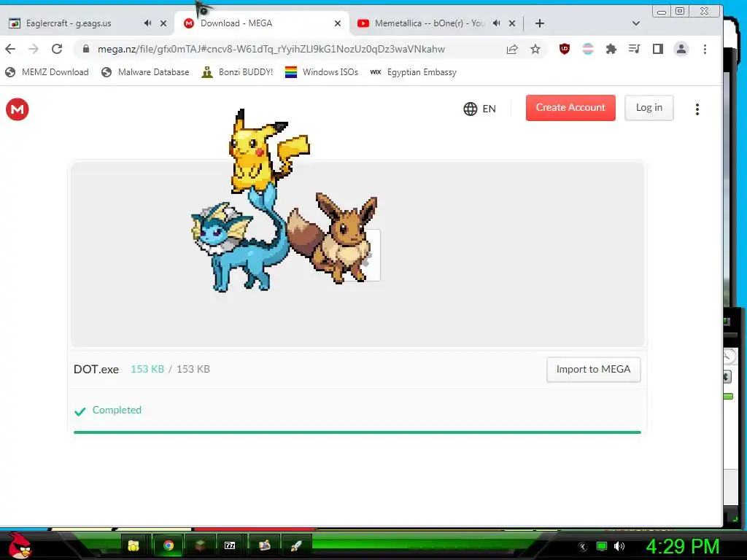Open the uBlock Origin extension
Screen dimensions: 747x560
(565, 49)
